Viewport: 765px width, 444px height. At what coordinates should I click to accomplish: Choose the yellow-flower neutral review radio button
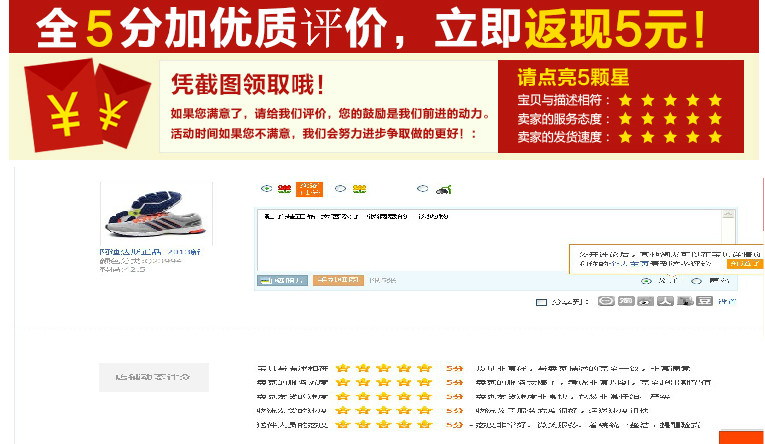340,188
